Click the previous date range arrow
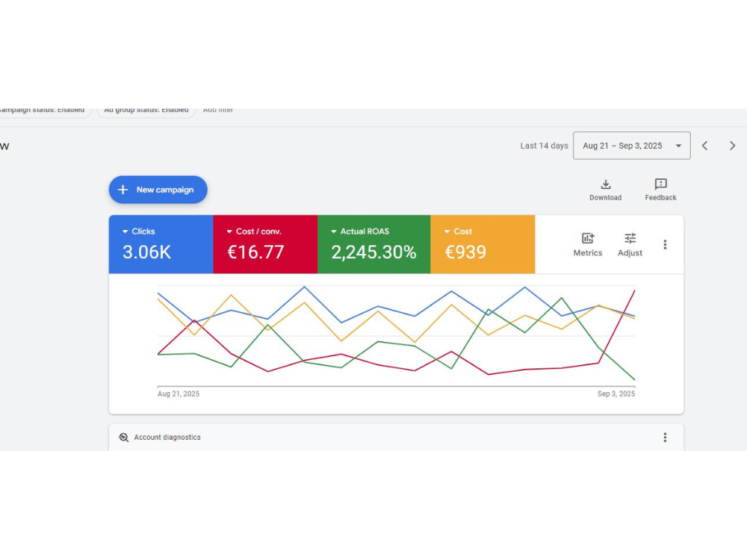Image resolution: width=747 pixels, height=560 pixels. click(704, 146)
